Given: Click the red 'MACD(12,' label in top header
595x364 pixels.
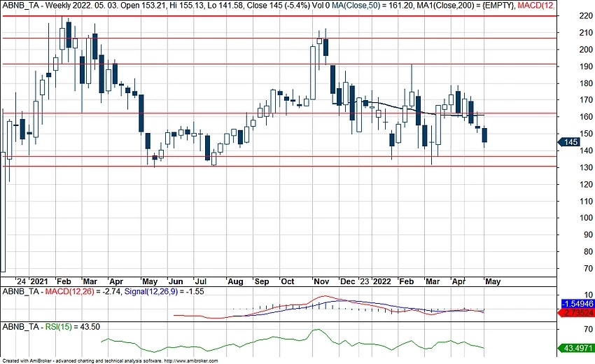Looking at the screenshot, I should click(x=535, y=6).
